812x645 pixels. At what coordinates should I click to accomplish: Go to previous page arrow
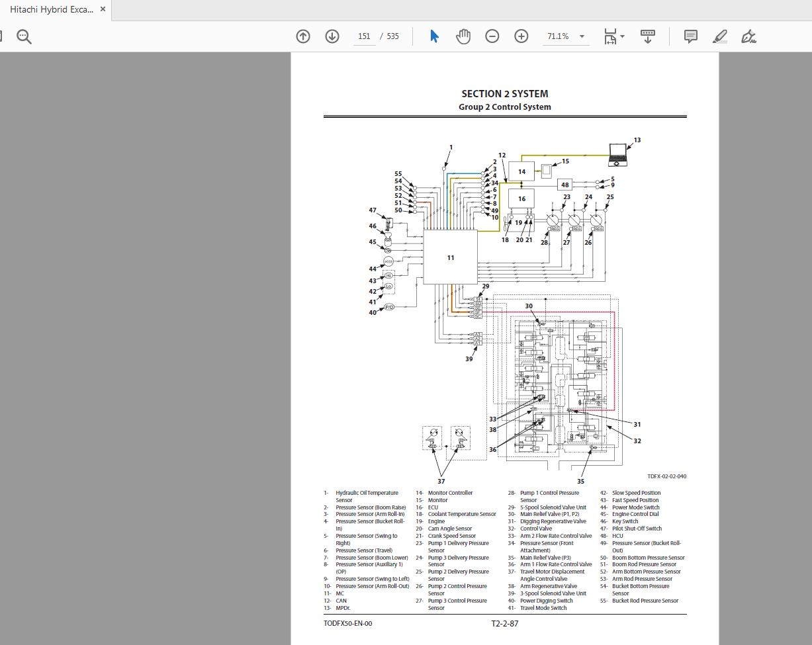pos(303,36)
